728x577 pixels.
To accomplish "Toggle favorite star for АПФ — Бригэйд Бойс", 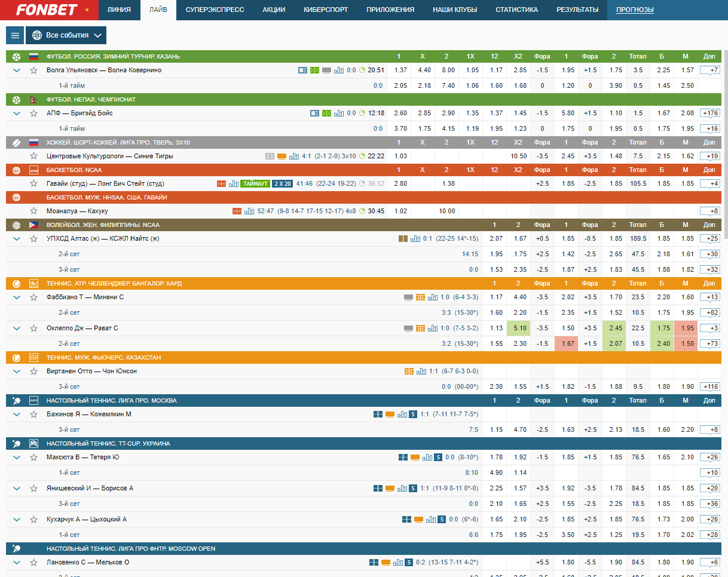I will tap(33, 113).
